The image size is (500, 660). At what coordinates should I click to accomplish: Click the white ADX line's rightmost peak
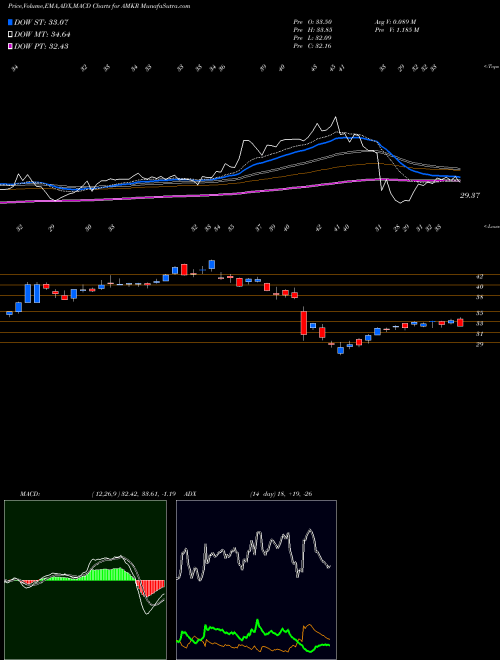point(311,530)
